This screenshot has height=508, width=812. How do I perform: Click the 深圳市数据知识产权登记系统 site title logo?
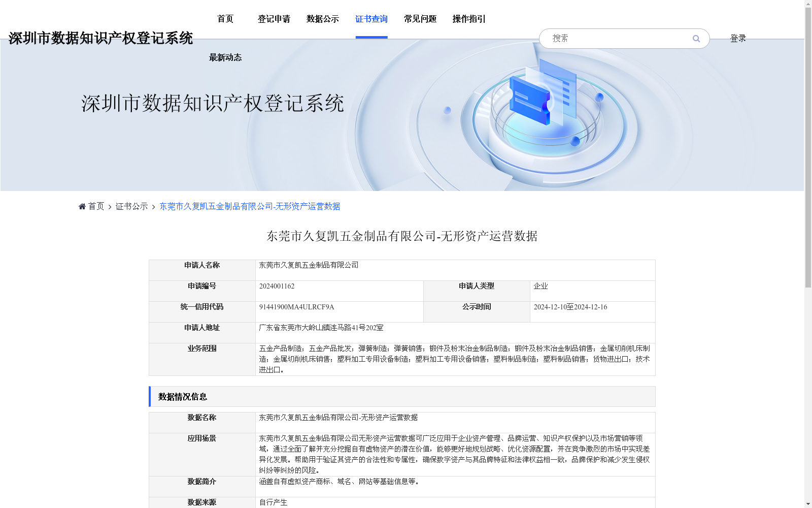coord(100,38)
